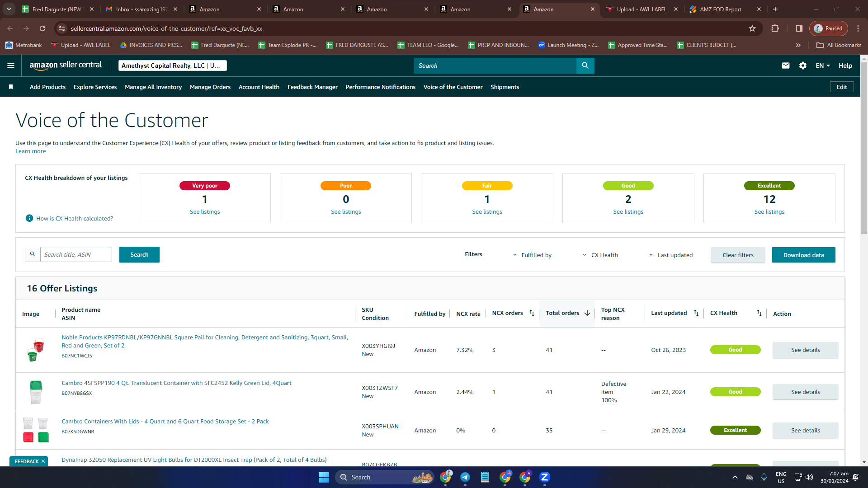The height and width of the screenshot is (488, 868).
Task: Expand the Last updated filter dropdown
Action: [x=671, y=255]
